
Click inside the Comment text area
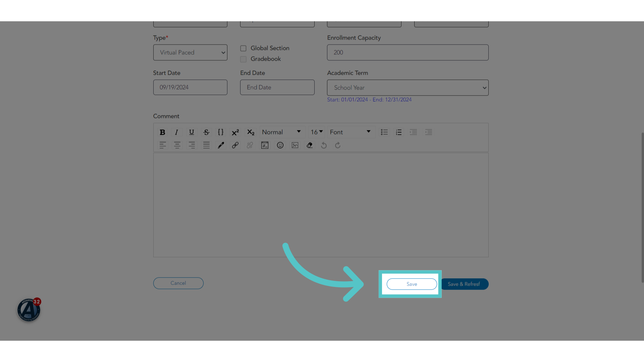tap(321, 205)
